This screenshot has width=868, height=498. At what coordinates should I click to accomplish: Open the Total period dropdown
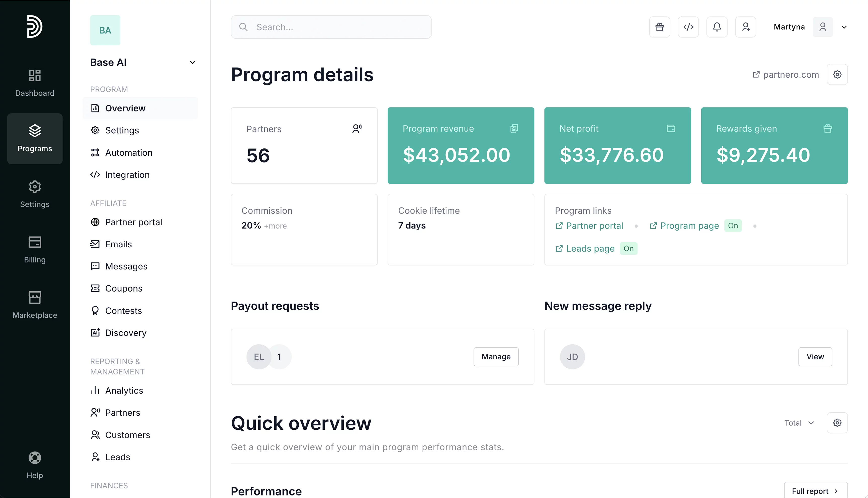pyautogui.click(x=799, y=423)
